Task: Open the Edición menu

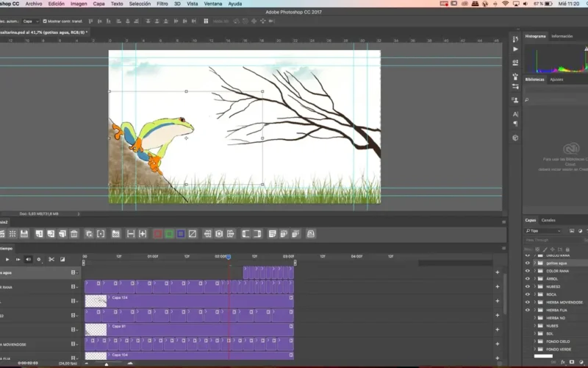Action: pyautogui.click(x=57, y=4)
